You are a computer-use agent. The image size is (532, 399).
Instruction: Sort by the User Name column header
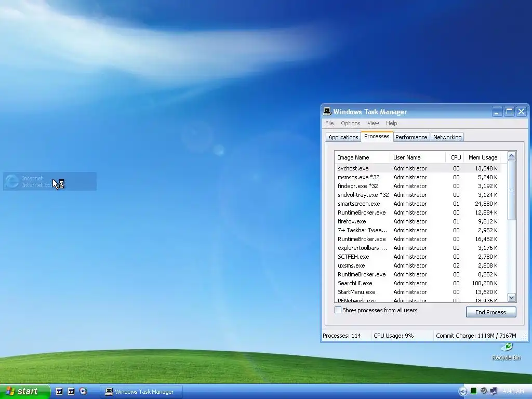point(418,157)
